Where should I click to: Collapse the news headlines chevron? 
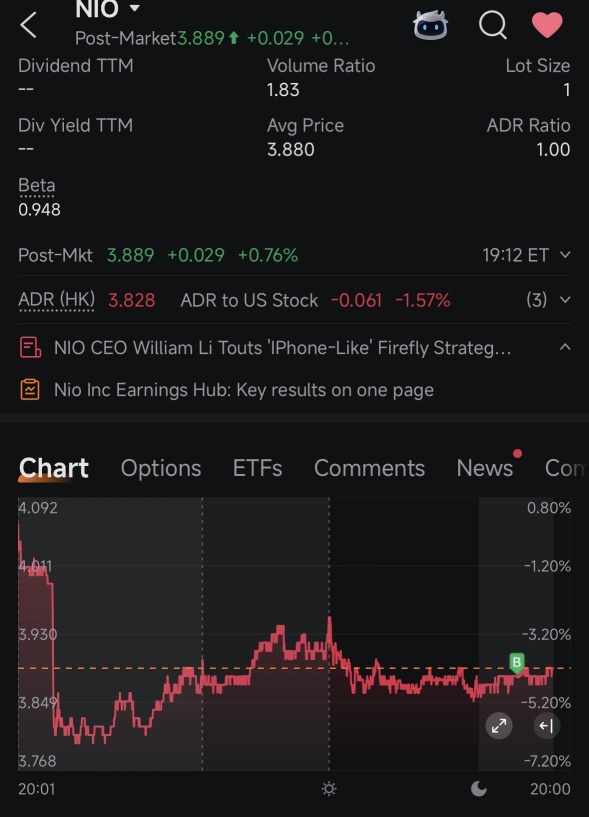pos(565,347)
